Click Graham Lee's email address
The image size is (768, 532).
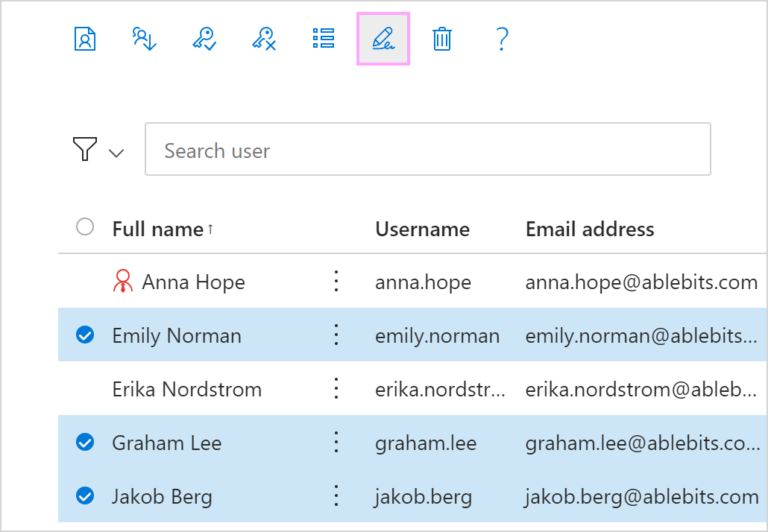643,443
